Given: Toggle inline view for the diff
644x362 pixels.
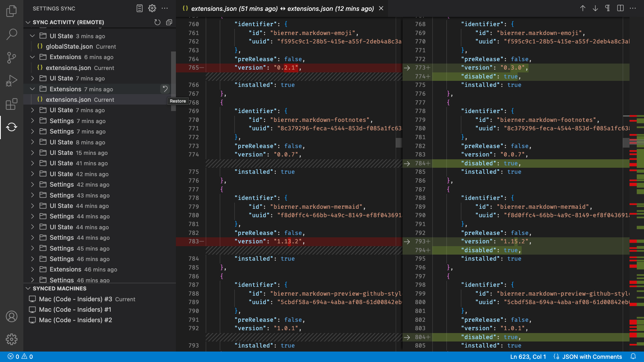Looking at the screenshot, I should coord(620,8).
